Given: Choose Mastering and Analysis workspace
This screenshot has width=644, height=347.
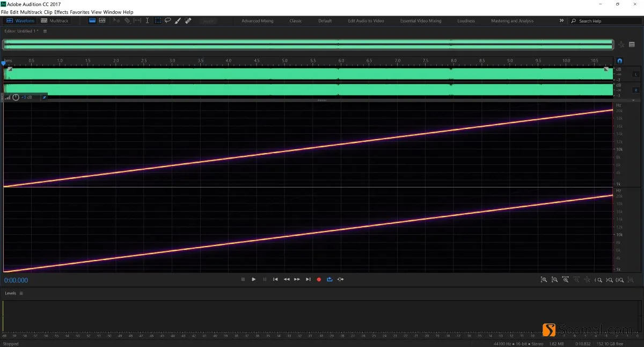Looking at the screenshot, I should point(513,21).
